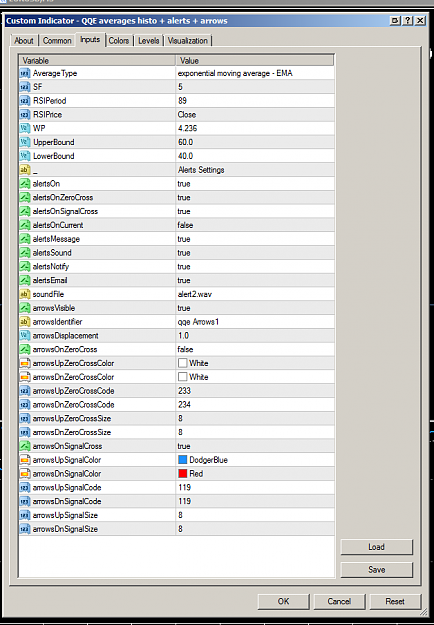
Task: Click the bool icon beside alertsOnCurrent
Action: (25, 225)
